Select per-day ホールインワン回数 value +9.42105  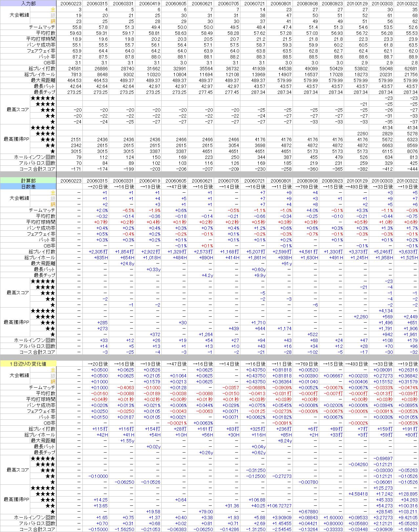coord(408,518)
